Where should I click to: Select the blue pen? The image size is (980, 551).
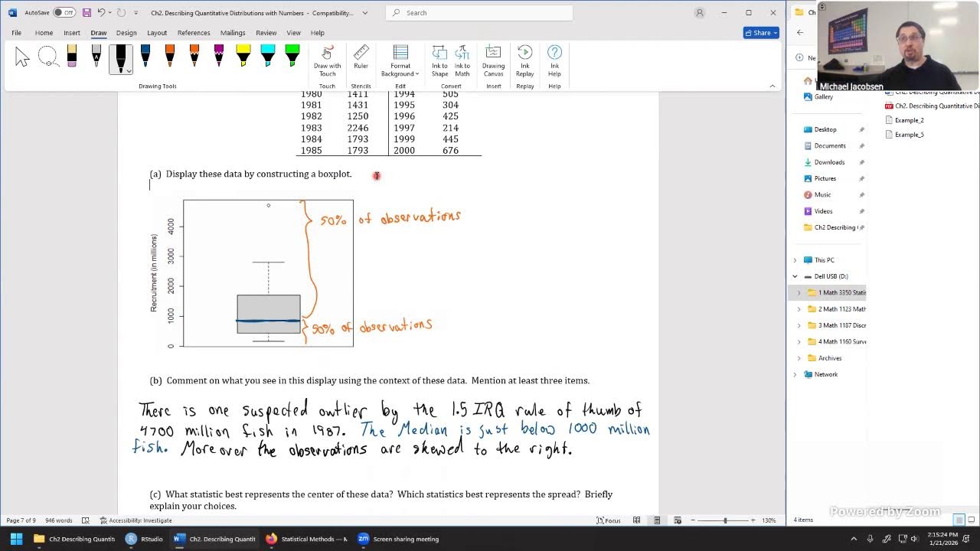coord(145,57)
